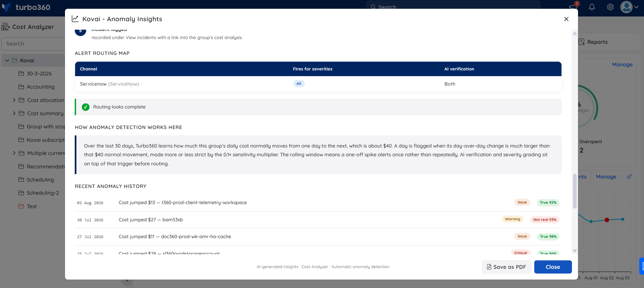Open the announcements megaphone with badge 3
644x288 pixels.
[x=573, y=7]
